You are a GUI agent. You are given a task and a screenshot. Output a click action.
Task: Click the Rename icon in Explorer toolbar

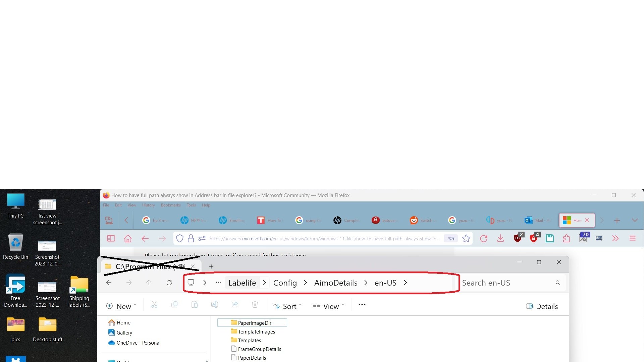click(x=215, y=304)
